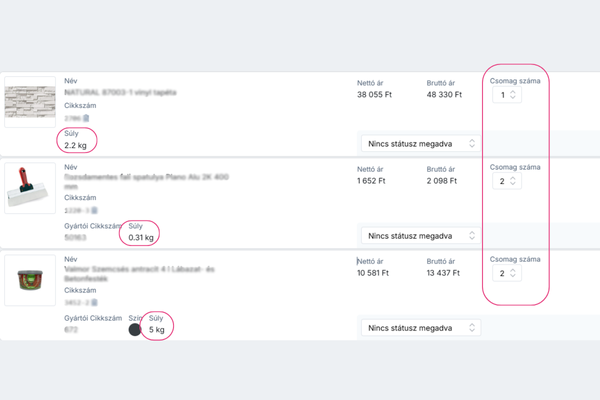Open status dropdown for vinyl tapéta row
600x400 pixels.
[x=420, y=143]
